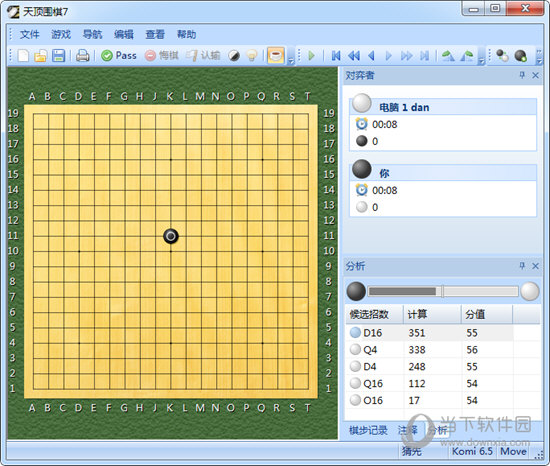Screen dimensions: 550x466
Task: Expand the first toolbar overflow arrow
Action: [x=291, y=61]
